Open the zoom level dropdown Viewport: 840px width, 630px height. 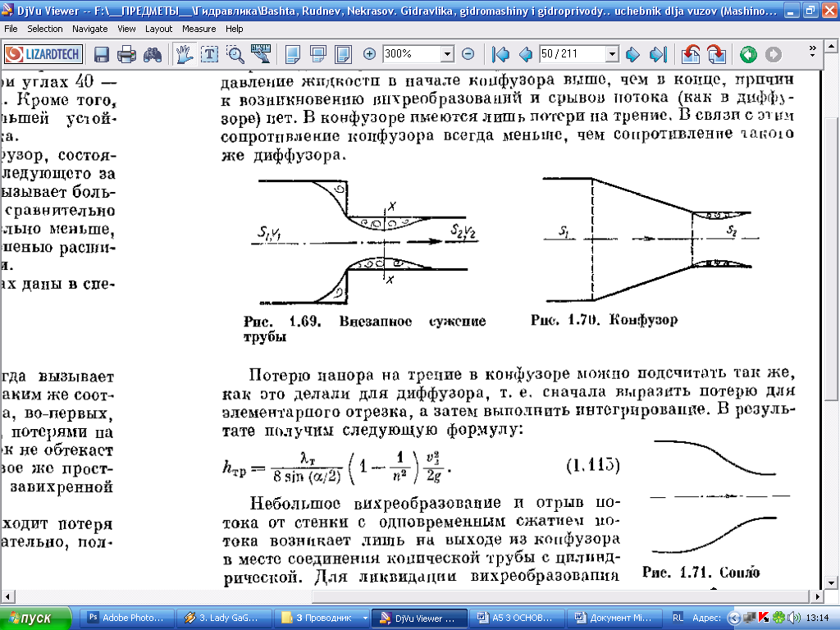pyautogui.click(x=447, y=53)
